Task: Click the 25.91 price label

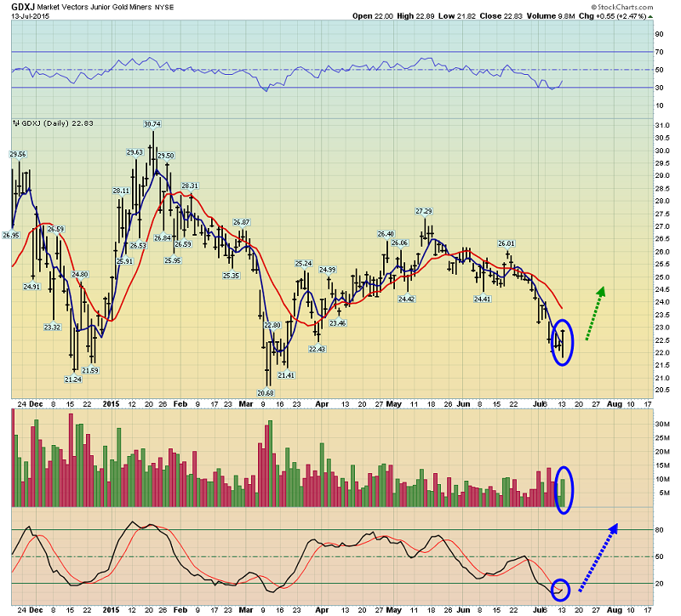Action: tap(124, 261)
